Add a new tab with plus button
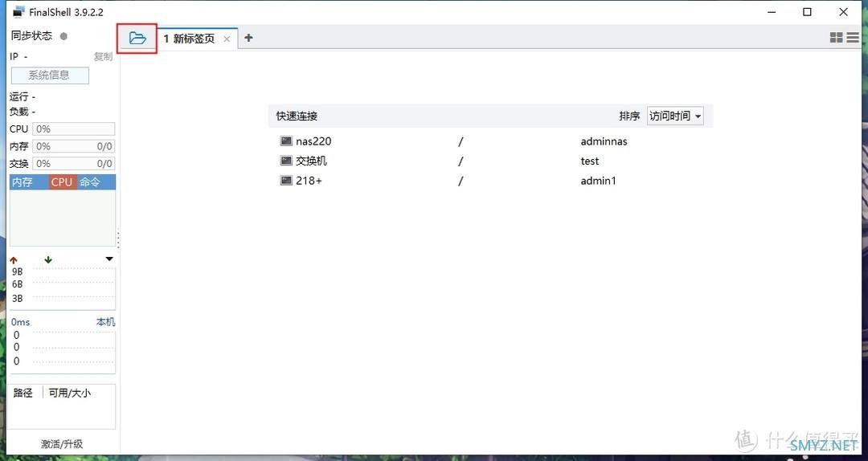 tap(248, 38)
